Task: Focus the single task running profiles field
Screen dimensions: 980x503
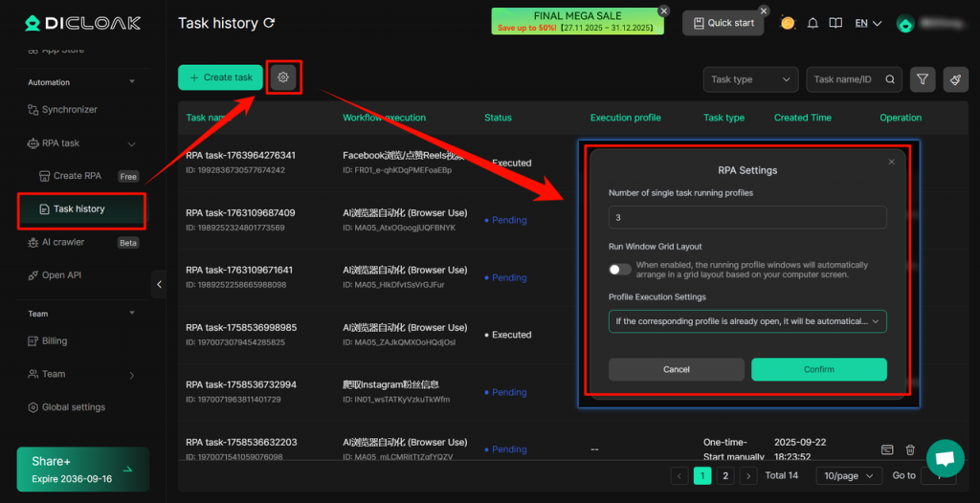Action: pos(746,218)
